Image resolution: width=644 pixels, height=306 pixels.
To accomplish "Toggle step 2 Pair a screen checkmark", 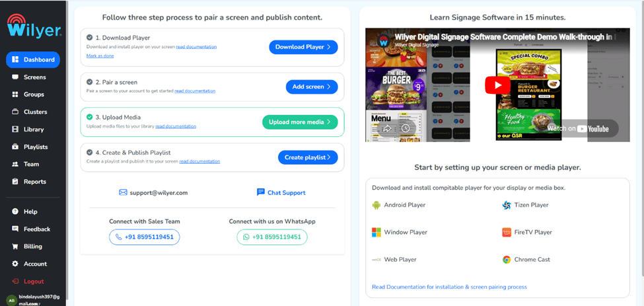I will (x=89, y=82).
